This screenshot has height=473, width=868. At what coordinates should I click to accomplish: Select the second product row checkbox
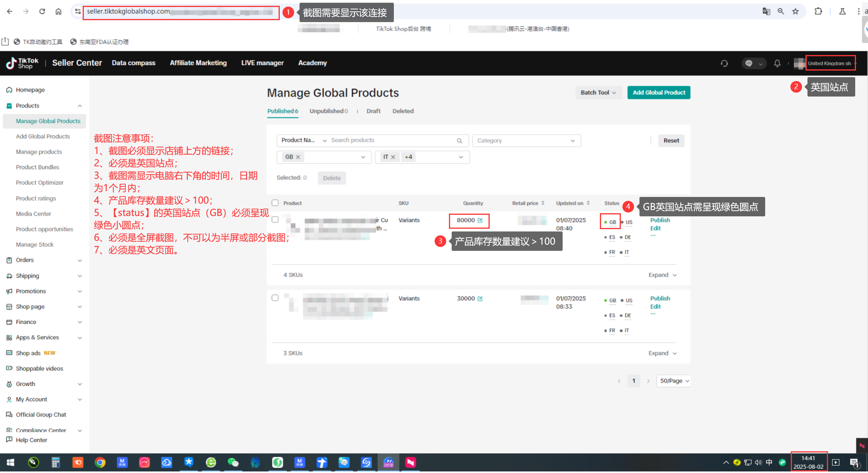click(275, 298)
